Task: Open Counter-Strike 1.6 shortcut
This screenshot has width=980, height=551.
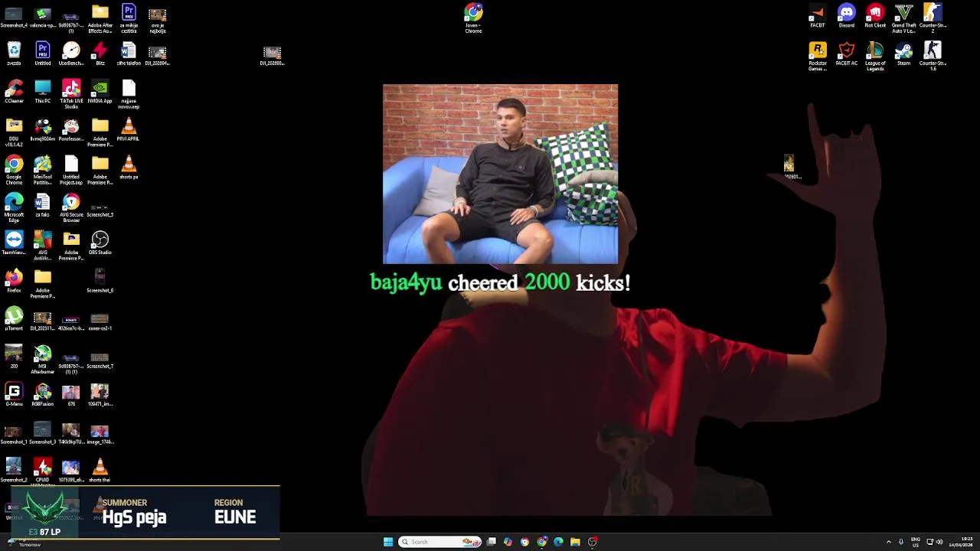Action: click(933, 56)
